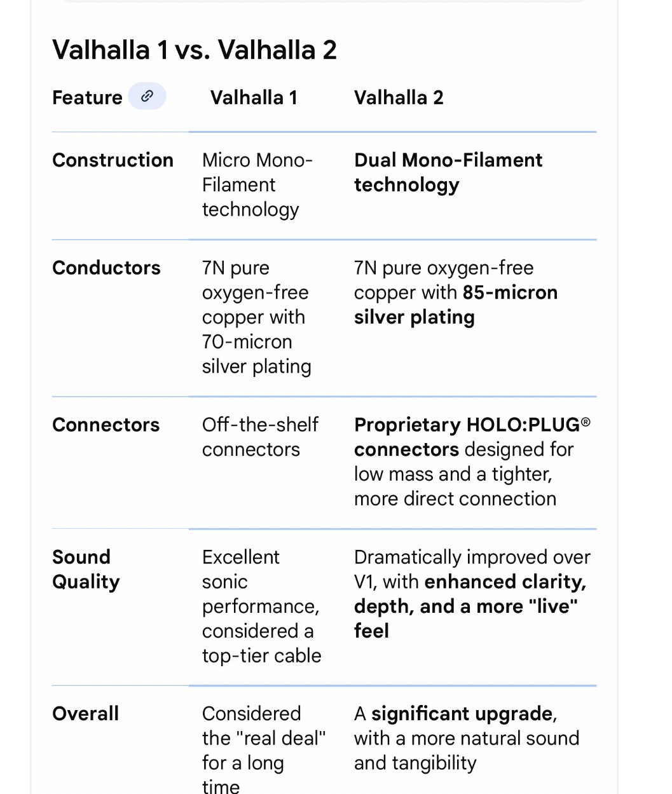
Task: Select the Sound Quality row label
Action: point(86,569)
